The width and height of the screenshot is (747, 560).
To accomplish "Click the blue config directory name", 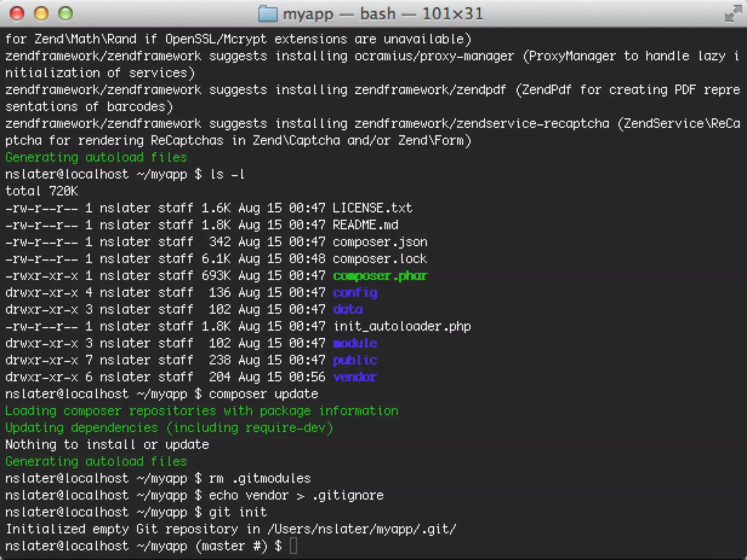I will coord(355,293).
